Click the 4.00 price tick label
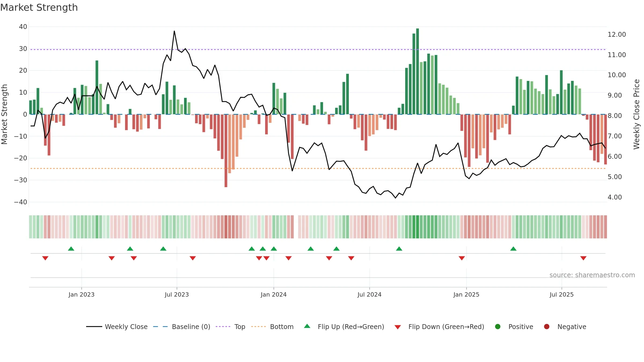Image resolution: width=644 pixels, height=362 pixels. pos(615,197)
